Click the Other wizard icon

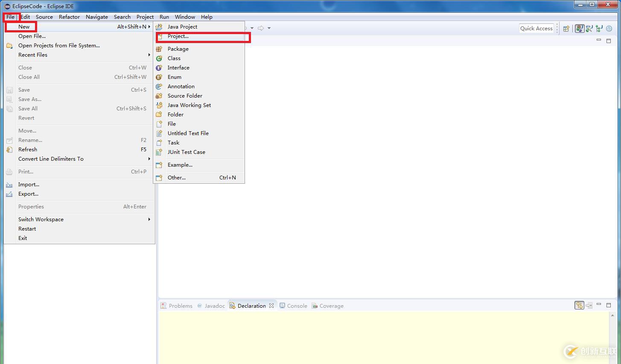tap(159, 178)
